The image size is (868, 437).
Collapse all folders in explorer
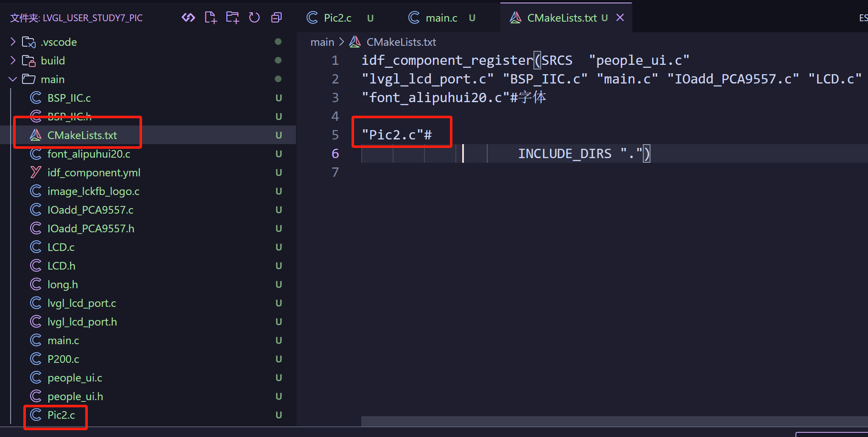point(276,17)
